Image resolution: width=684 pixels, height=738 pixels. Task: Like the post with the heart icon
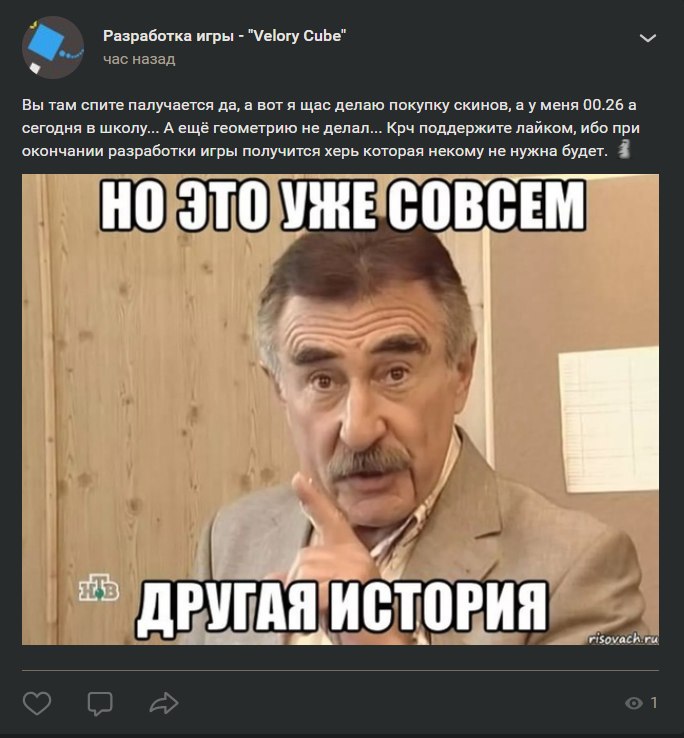37,703
